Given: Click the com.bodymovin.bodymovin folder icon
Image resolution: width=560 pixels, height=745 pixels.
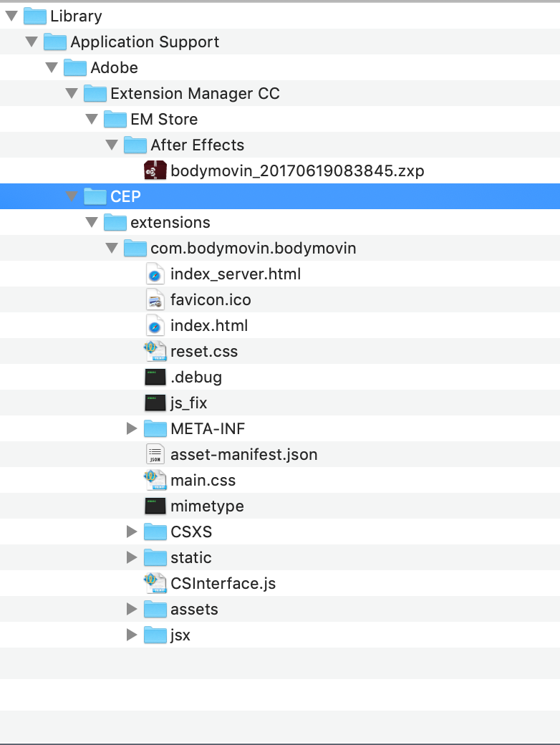Looking at the screenshot, I should (135, 247).
